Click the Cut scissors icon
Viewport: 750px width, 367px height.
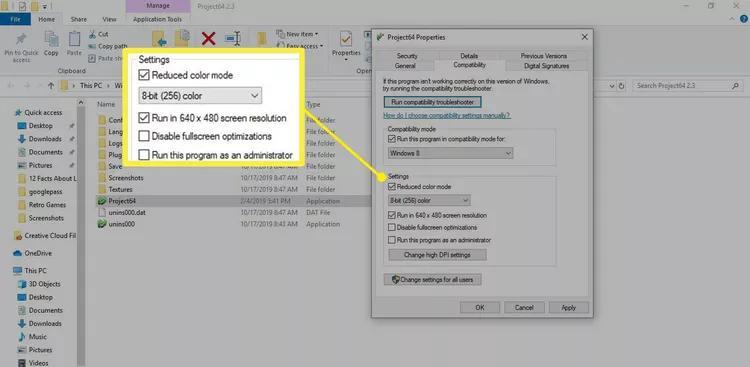click(x=92, y=34)
